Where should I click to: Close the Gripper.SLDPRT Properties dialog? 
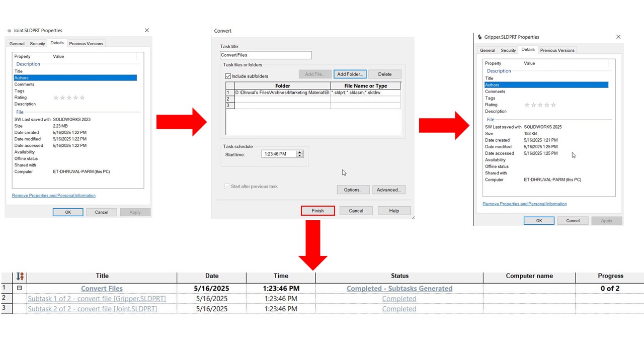(618, 37)
